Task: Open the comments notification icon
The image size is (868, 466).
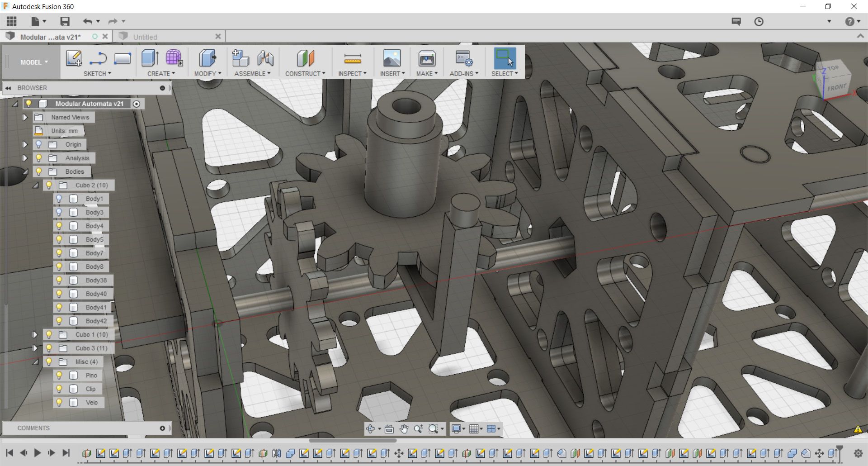Action: (x=736, y=21)
